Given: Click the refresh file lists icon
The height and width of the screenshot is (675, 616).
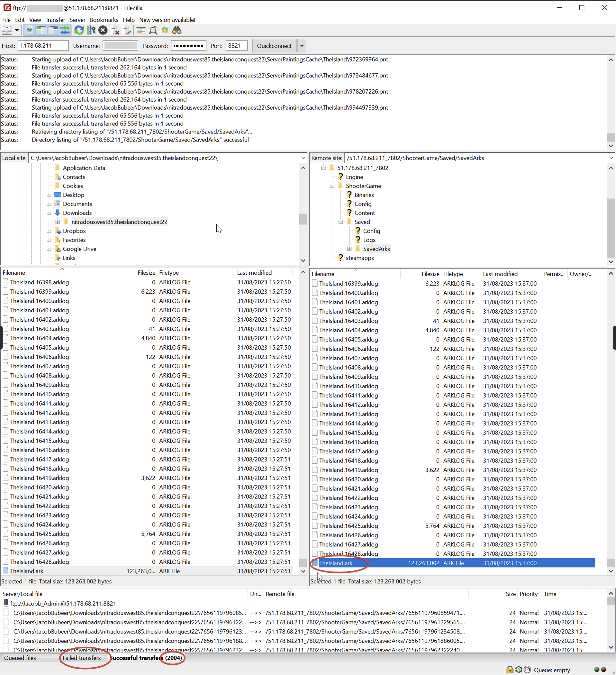Looking at the screenshot, I should (x=79, y=31).
